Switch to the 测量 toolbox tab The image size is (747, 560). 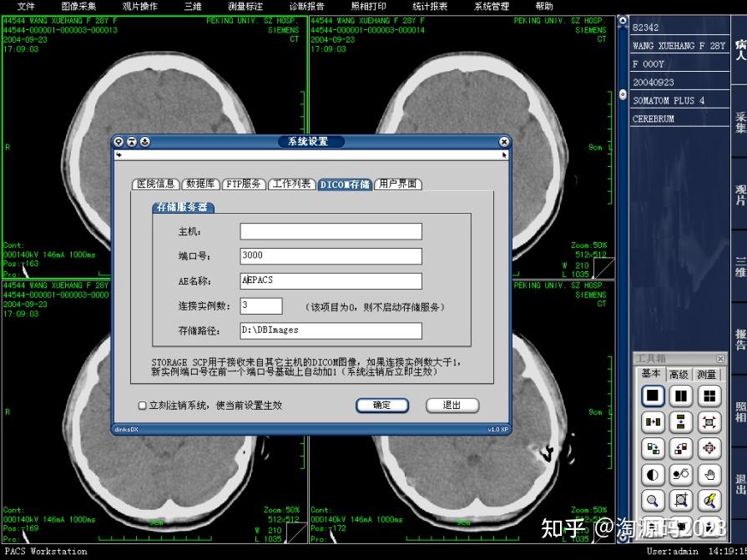(x=706, y=374)
